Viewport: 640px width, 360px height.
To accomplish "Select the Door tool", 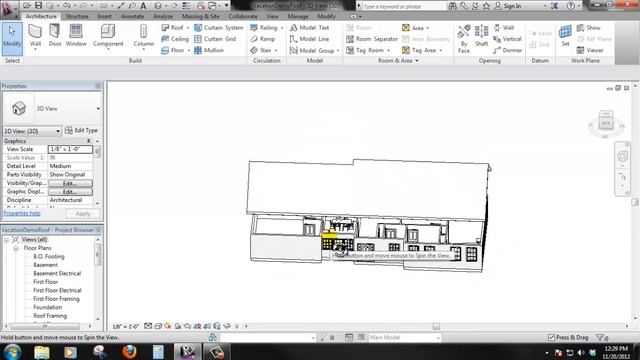I will [x=55, y=36].
